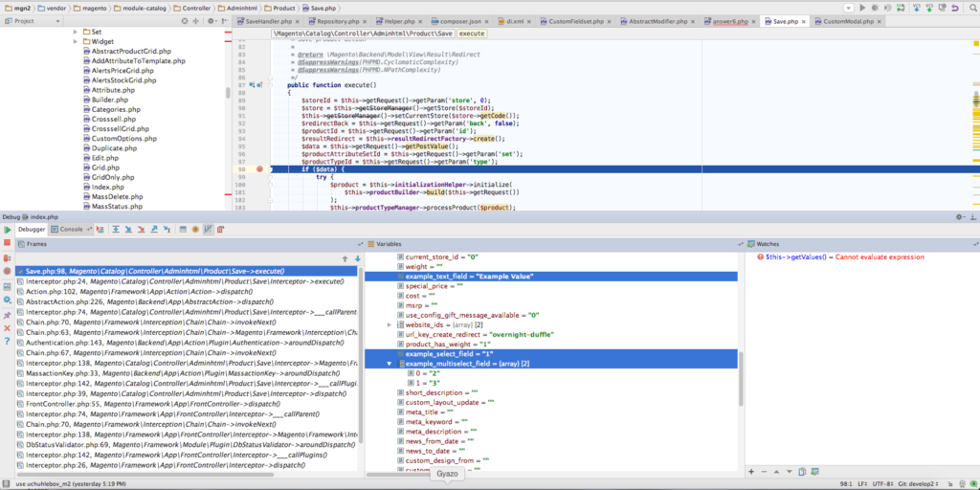Open the CustomModal.php editor tab
Viewport: 980px width, 490px height.
(848, 20)
